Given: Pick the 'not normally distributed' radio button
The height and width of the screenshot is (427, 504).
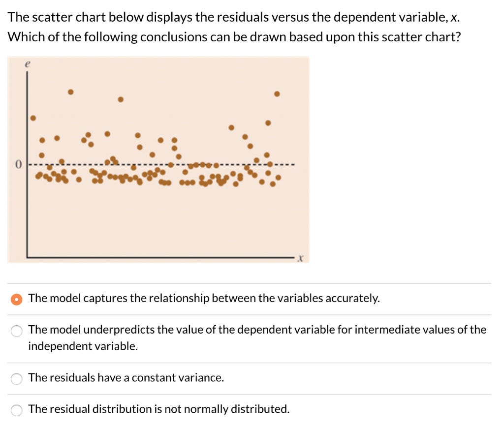Looking at the screenshot, I should tap(17, 410).
